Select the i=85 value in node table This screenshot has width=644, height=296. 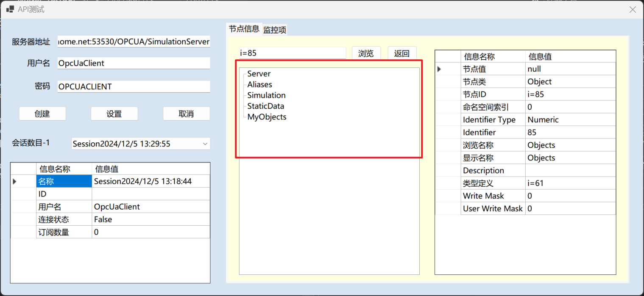571,94
